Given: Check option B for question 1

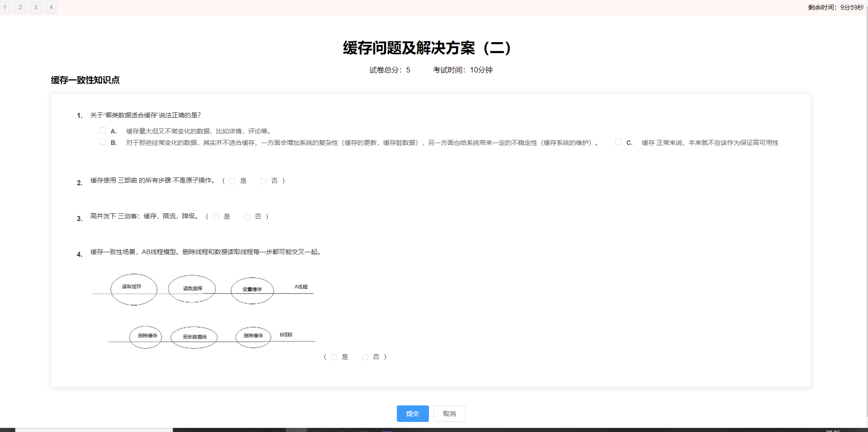Looking at the screenshot, I should (x=103, y=142).
